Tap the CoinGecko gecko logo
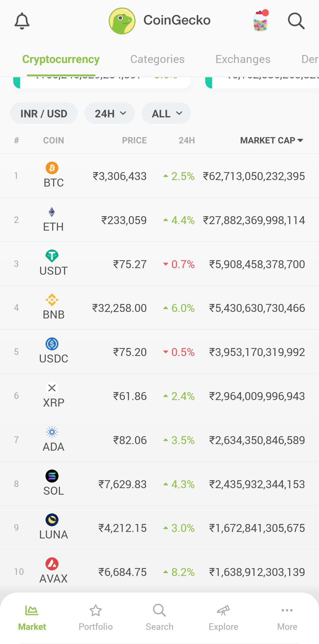This screenshot has height=644, width=319. 122,21
